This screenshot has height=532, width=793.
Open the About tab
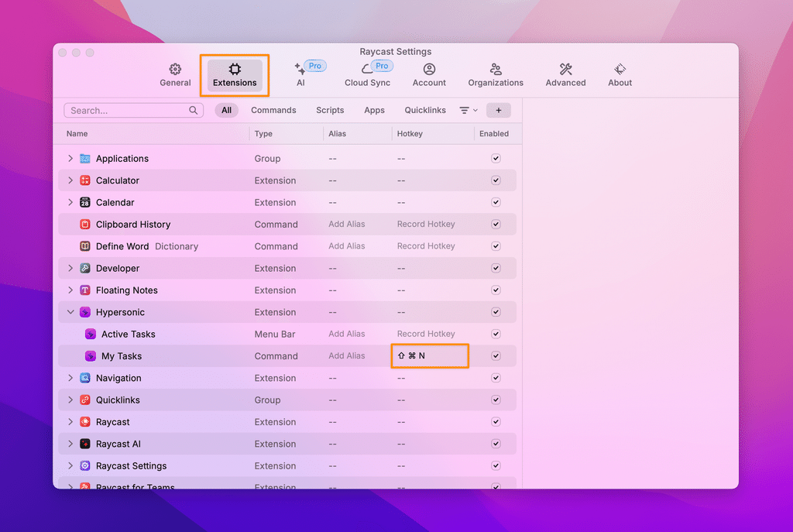click(620, 75)
